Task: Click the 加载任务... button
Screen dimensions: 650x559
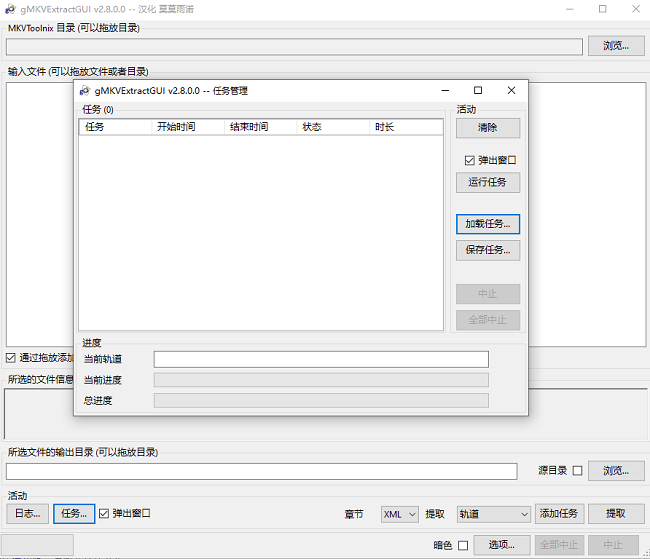Action: [488, 224]
